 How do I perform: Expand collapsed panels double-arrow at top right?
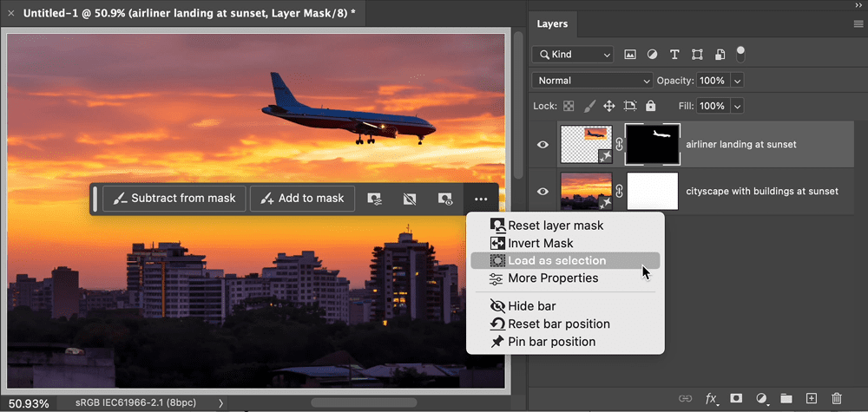coord(858,5)
